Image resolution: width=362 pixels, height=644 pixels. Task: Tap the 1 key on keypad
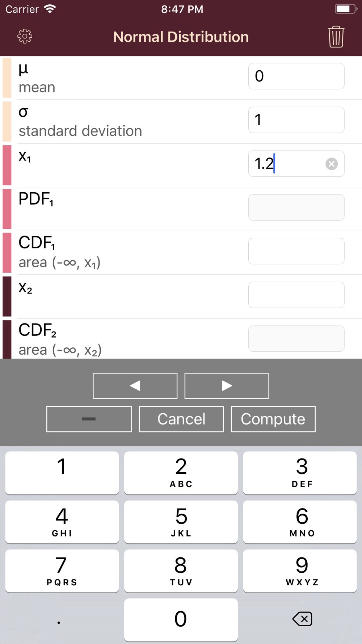[x=62, y=473]
